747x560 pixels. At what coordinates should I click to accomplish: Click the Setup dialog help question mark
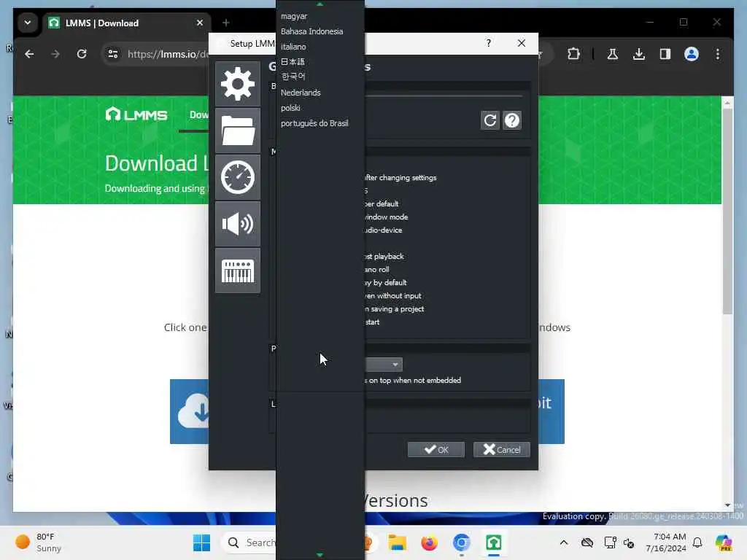point(488,43)
